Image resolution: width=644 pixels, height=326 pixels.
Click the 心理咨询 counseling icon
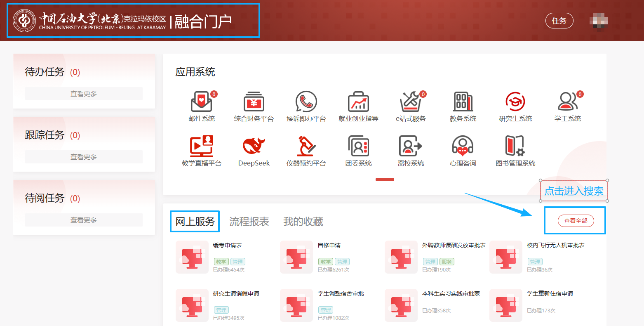[x=463, y=146]
